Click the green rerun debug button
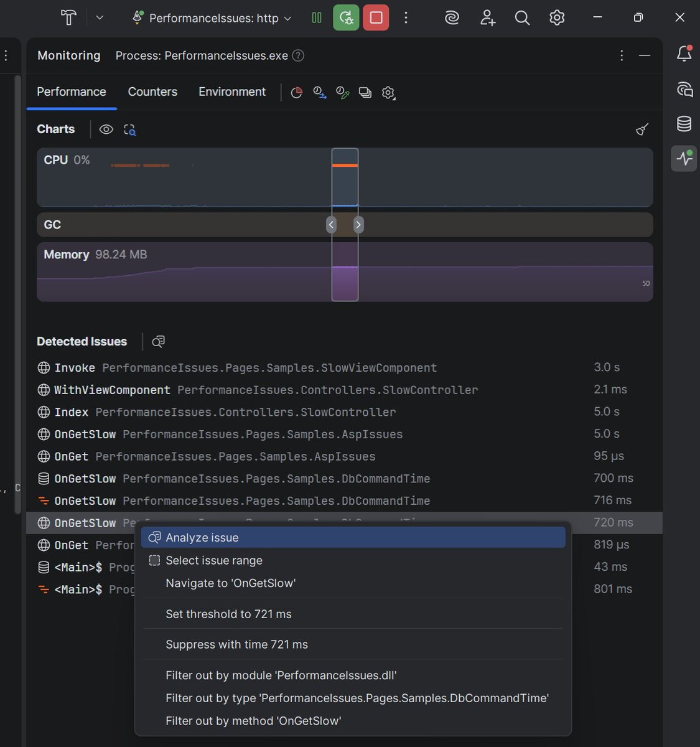The height and width of the screenshot is (747, 700). [x=346, y=17]
